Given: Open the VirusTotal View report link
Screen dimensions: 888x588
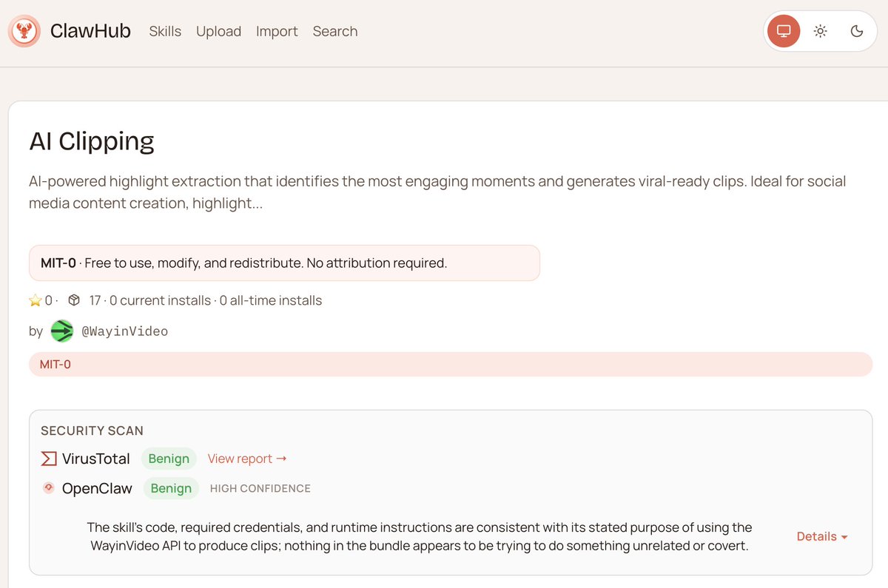Looking at the screenshot, I should pos(247,459).
